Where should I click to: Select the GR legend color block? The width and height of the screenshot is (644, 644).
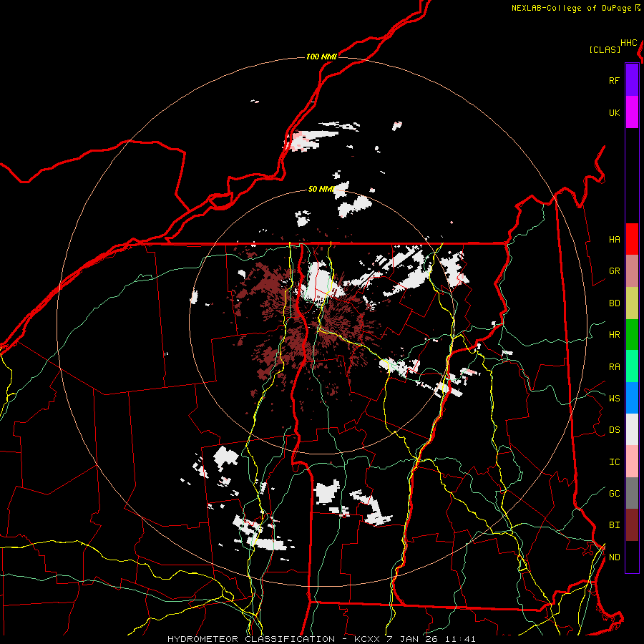tap(632, 271)
